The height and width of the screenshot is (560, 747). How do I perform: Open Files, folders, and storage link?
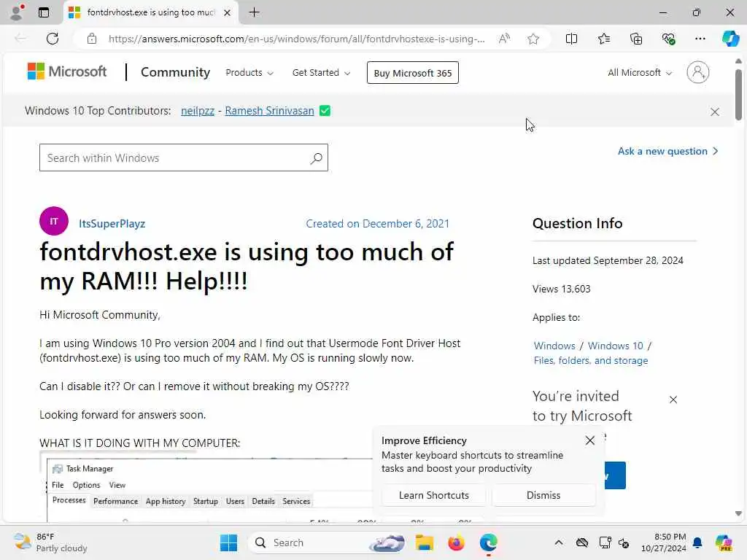[591, 360]
